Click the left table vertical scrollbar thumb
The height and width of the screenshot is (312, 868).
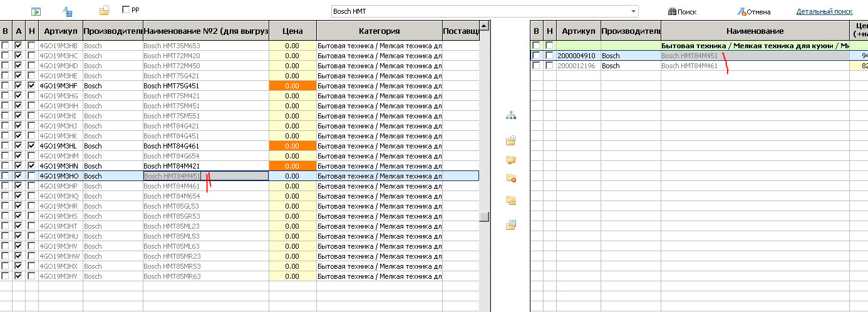[x=484, y=217]
